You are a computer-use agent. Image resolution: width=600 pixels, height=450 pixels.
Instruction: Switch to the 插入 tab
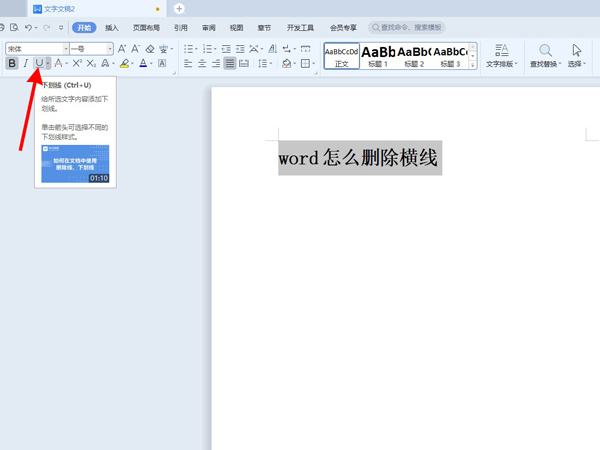click(112, 28)
